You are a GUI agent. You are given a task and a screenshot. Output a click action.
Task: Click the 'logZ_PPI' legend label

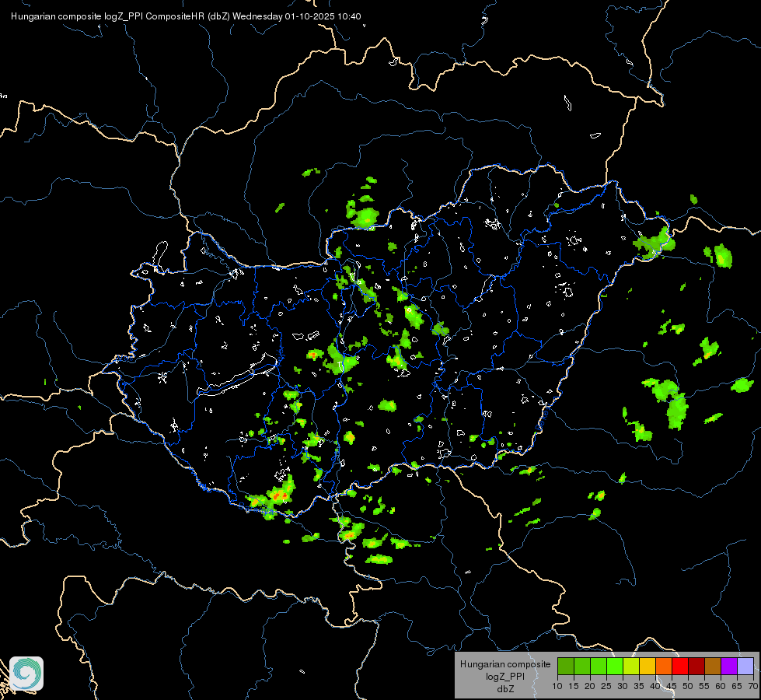[505, 677]
